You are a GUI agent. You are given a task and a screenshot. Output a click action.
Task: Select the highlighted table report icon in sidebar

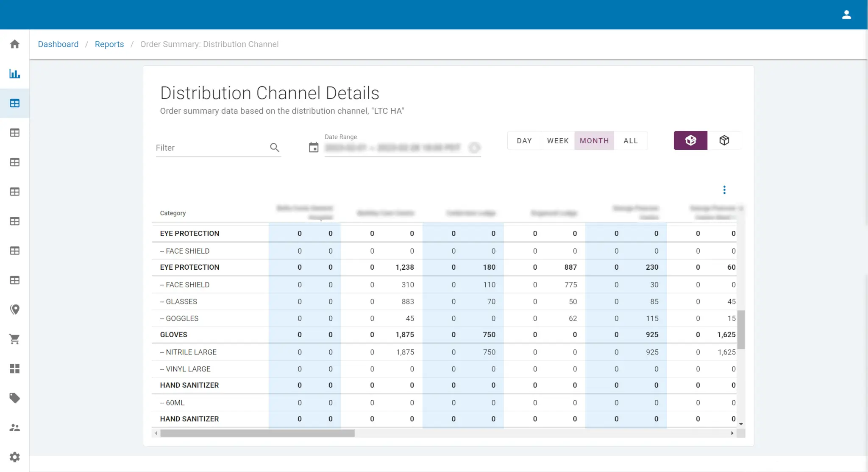tap(14, 103)
